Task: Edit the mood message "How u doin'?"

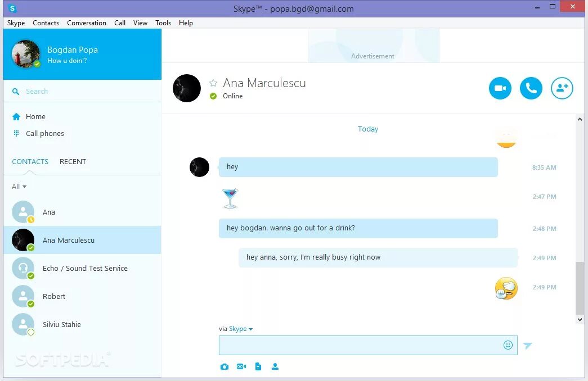Action: pyautogui.click(x=67, y=60)
